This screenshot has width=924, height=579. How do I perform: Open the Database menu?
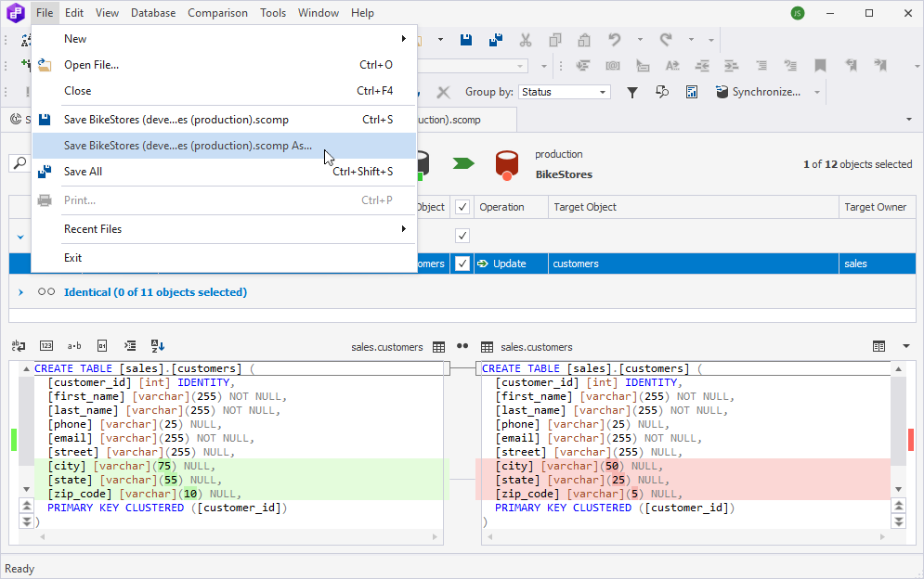tap(153, 13)
